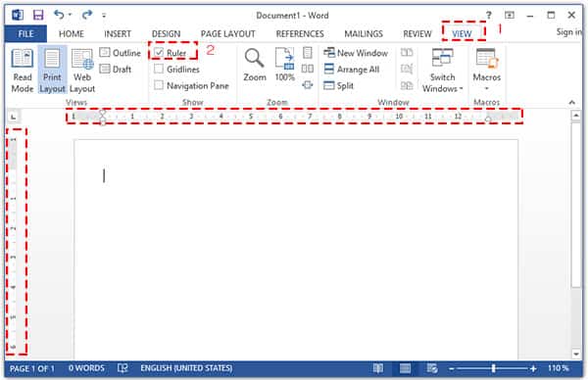
Task: Select the VIEW tab
Action: click(x=462, y=34)
